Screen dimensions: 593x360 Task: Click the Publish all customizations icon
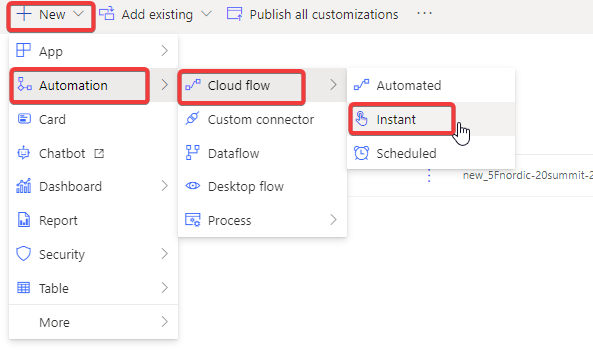pos(234,14)
